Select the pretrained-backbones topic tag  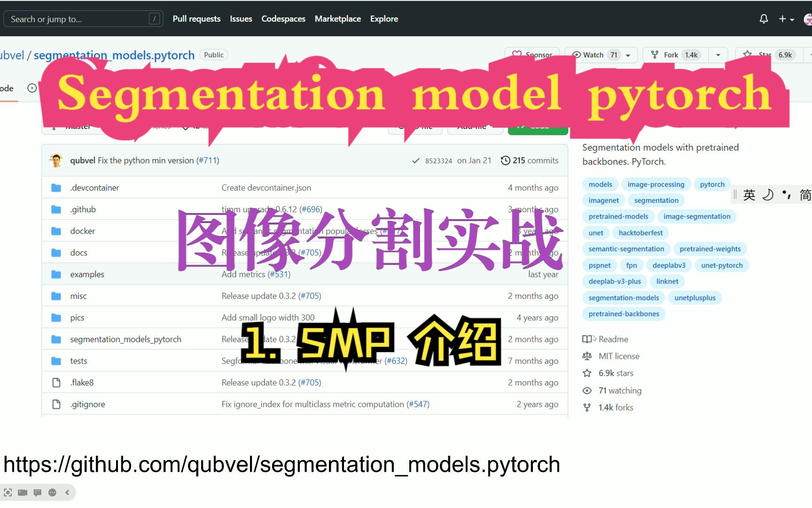pos(624,314)
